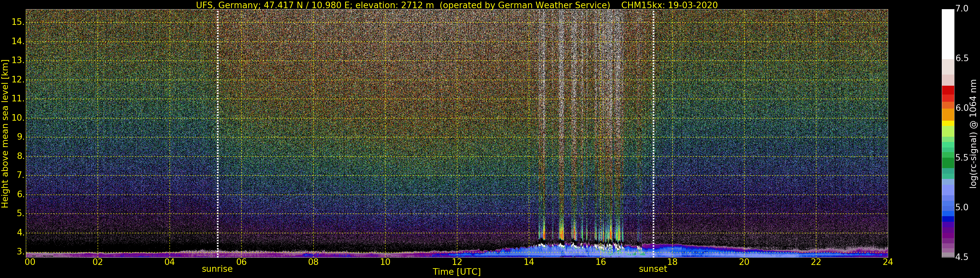
Task: Select the dotted white sunrise marker line
Action: pyautogui.click(x=218, y=133)
